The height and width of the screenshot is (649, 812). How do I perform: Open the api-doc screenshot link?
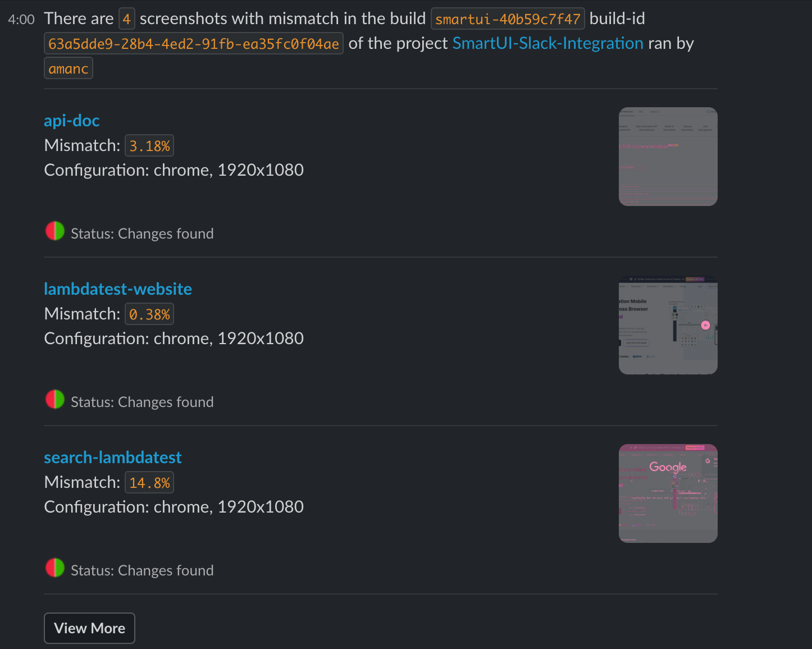pos(71,120)
